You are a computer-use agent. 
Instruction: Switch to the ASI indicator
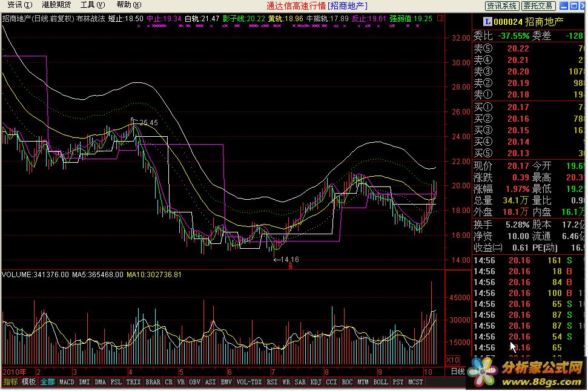click(210, 382)
